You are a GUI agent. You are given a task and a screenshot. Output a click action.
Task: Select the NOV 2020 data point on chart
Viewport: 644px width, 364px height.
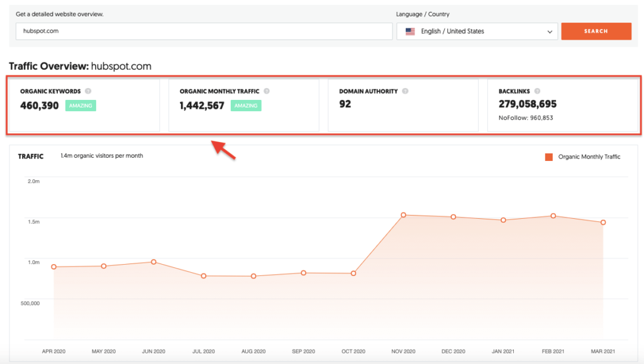click(402, 214)
